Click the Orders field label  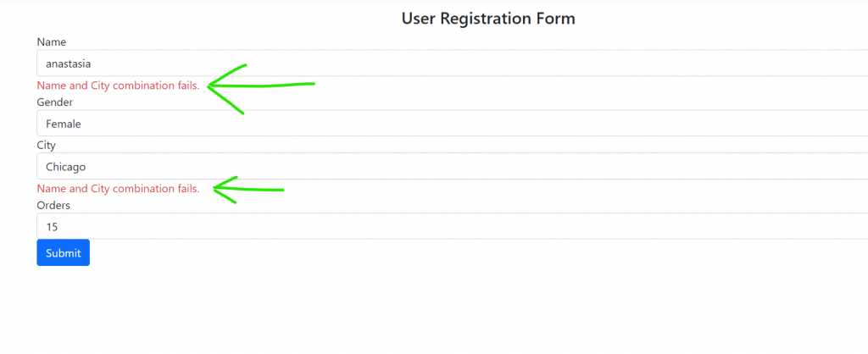click(x=53, y=206)
